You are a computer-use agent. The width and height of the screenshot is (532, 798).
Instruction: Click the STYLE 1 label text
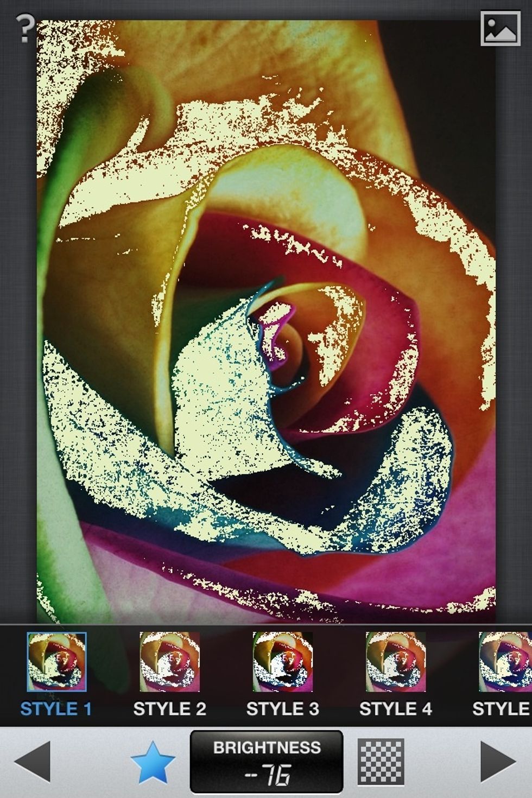click(x=56, y=709)
